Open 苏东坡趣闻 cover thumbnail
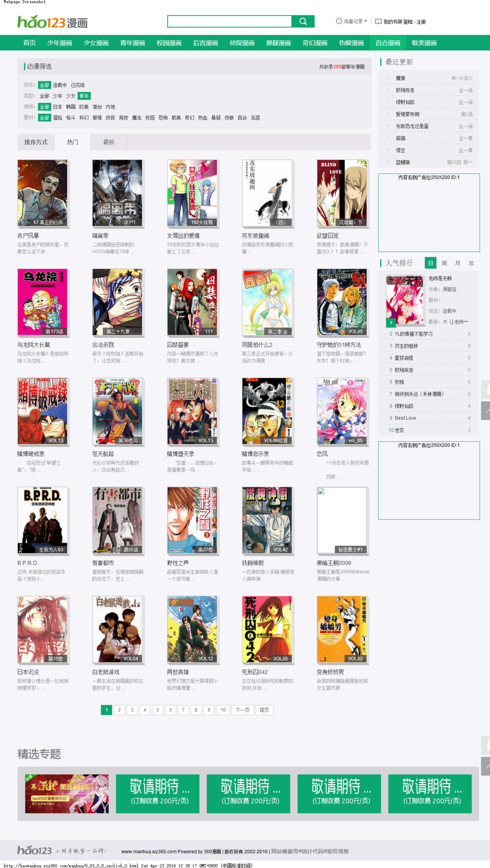This screenshot has height=868, width=490. click(x=267, y=193)
